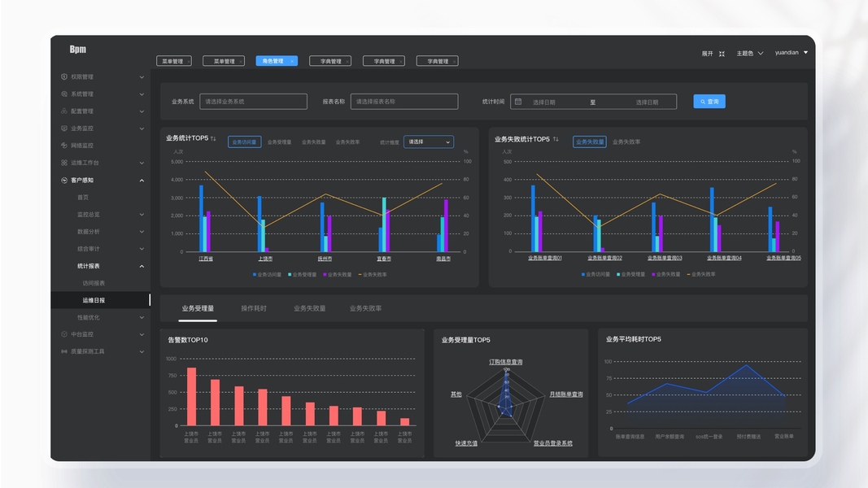Click the Bpm logo

point(77,50)
